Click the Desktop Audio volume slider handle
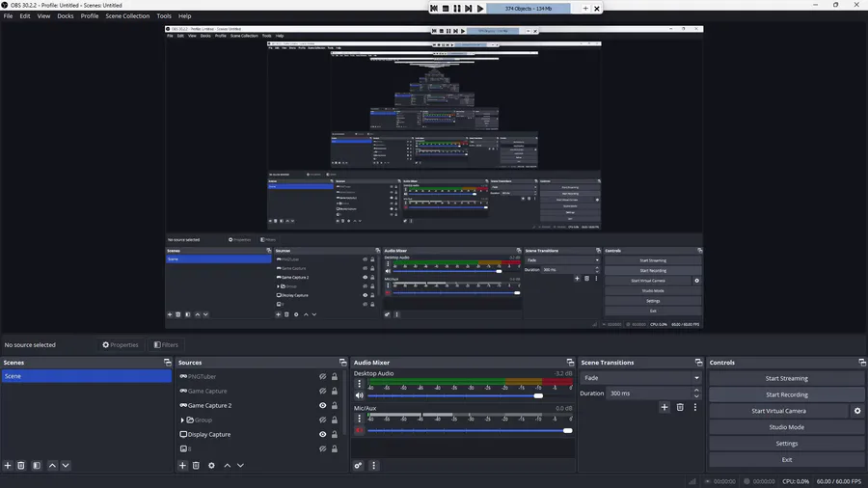Screen dimensions: 868x488 tap(538, 395)
